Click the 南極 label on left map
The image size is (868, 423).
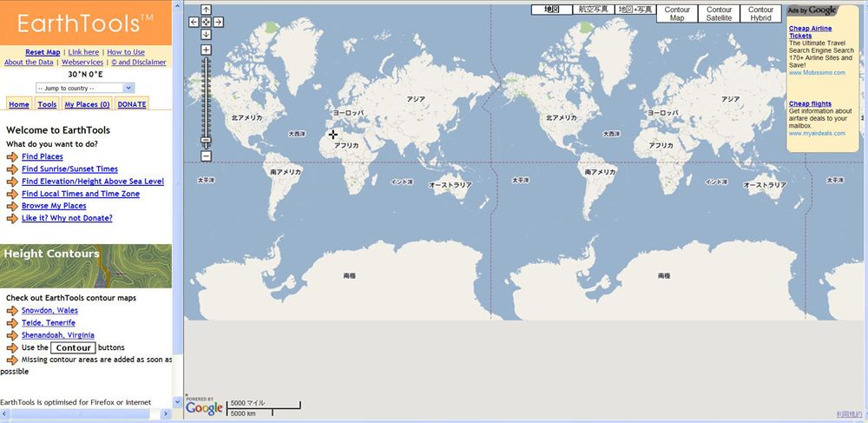[349, 275]
